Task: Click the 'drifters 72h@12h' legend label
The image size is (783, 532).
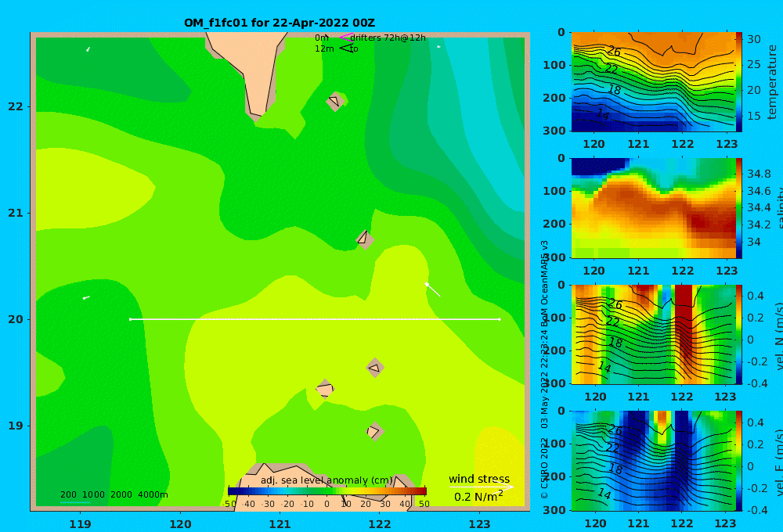Action: point(388,38)
